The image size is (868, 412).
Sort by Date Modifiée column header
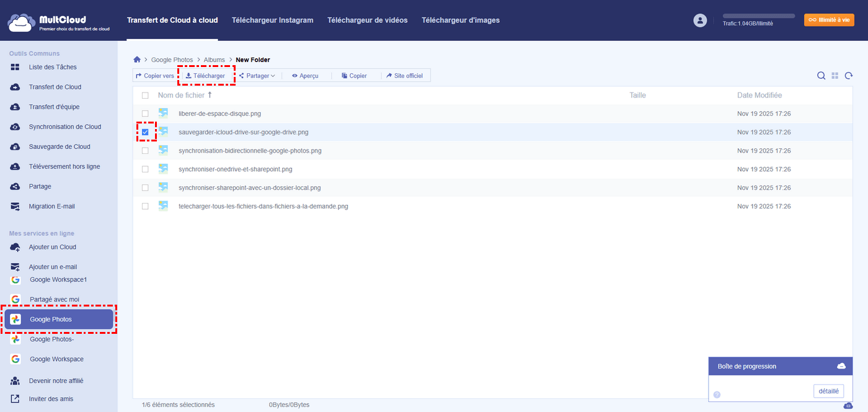point(759,96)
